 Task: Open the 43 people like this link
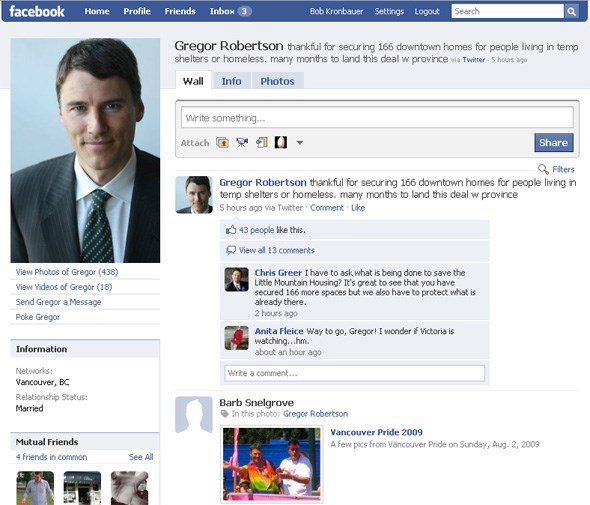point(257,230)
